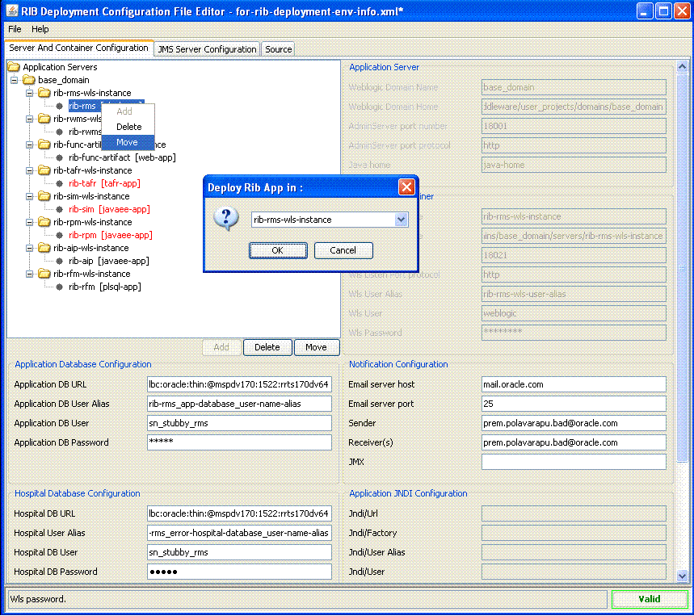This screenshot has height=616, width=694.
Task: Collapse the rib-aip-wls-instance node
Action: (29, 248)
